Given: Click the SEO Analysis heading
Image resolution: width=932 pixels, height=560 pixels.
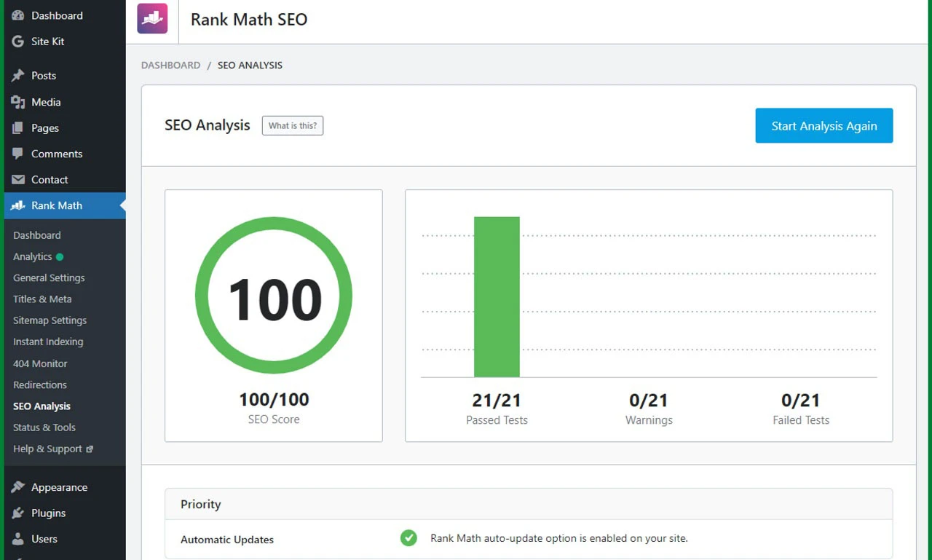Looking at the screenshot, I should (208, 125).
